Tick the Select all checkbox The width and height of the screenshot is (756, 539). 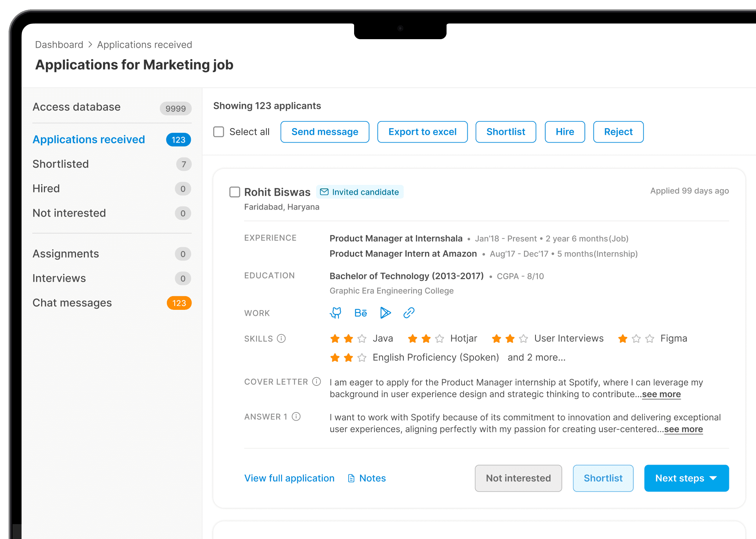pyautogui.click(x=219, y=132)
